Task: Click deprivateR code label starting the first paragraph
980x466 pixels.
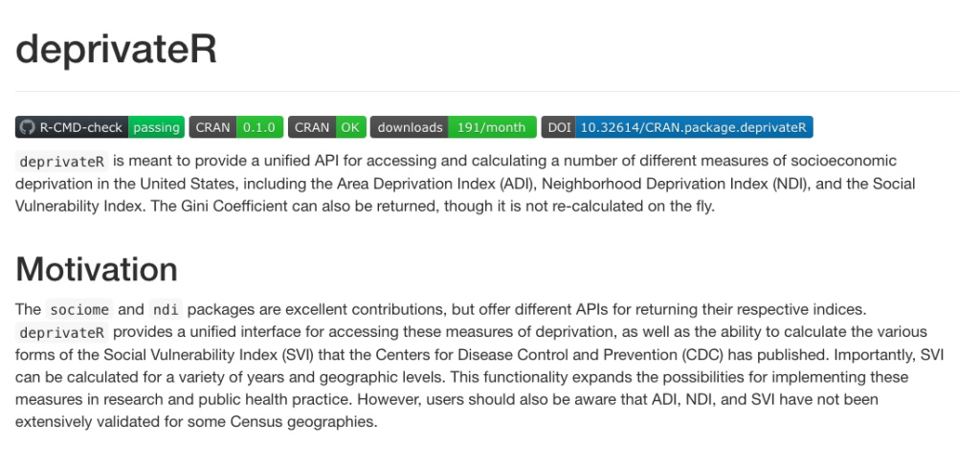Action: [62, 162]
